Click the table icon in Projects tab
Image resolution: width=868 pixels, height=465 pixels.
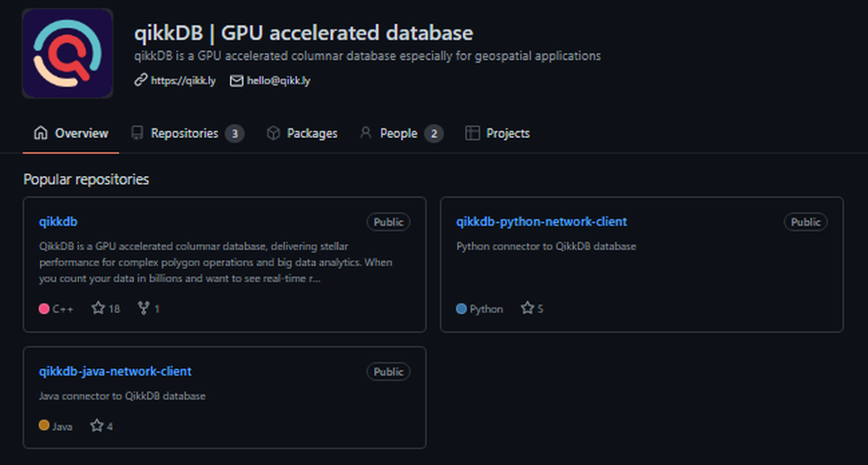pos(472,133)
